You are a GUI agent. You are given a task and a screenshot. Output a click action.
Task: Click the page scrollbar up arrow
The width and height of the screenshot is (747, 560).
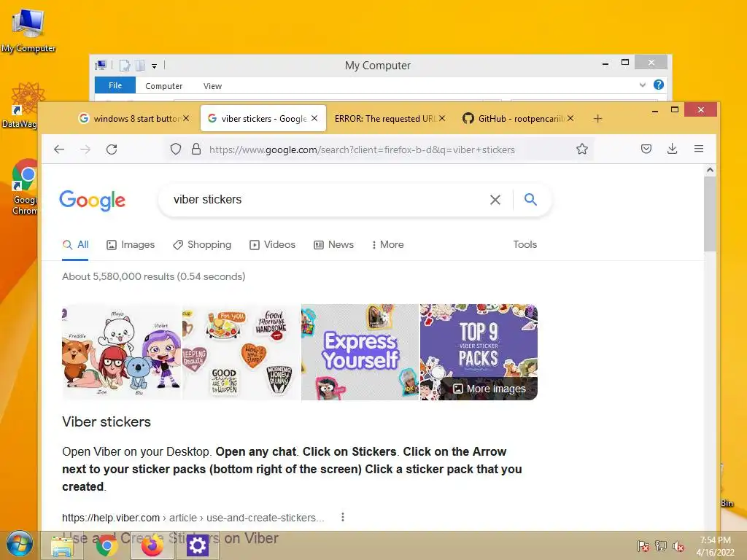click(x=710, y=170)
